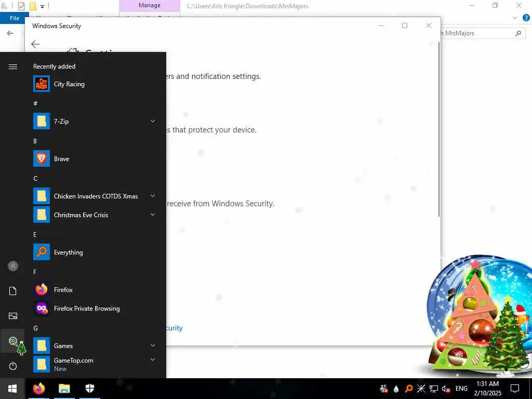Open user account icon in Start sidebar
The width and height of the screenshot is (532, 399).
point(13,266)
